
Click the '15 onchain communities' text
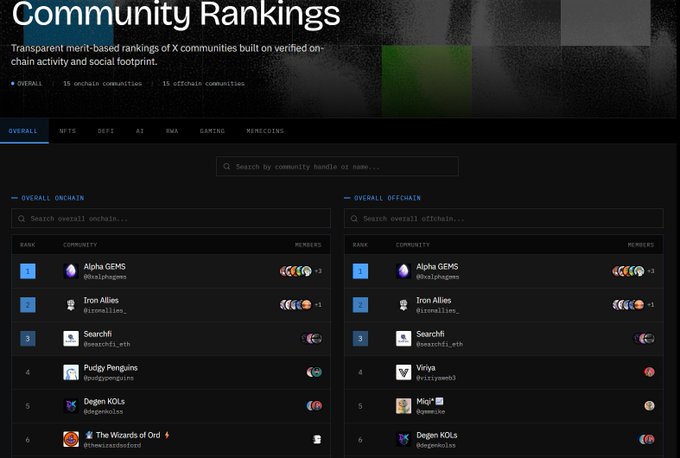pos(102,83)
